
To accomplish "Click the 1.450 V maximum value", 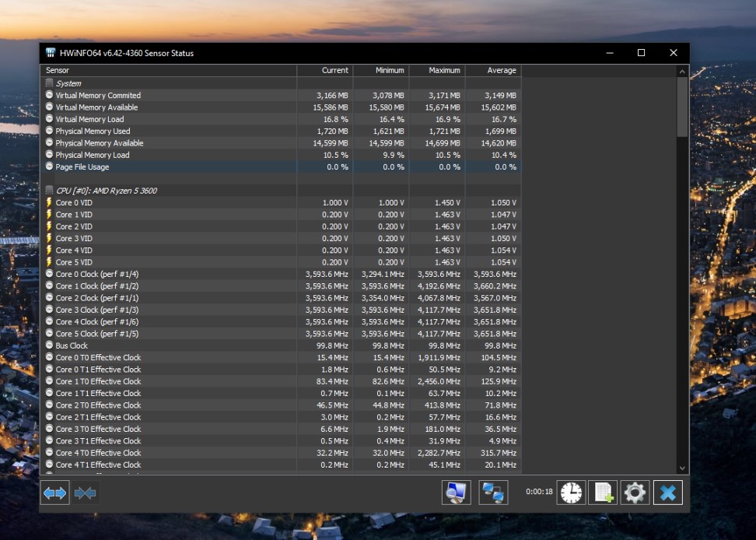I will pos(447,202).
